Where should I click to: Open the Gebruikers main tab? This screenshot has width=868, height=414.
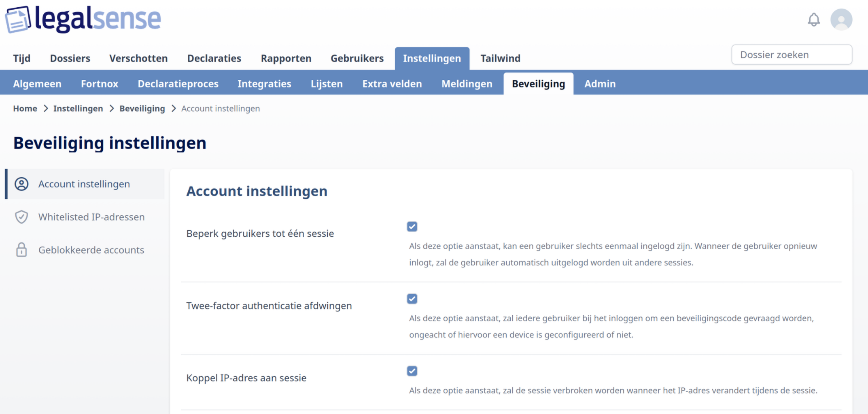[357, 58]
